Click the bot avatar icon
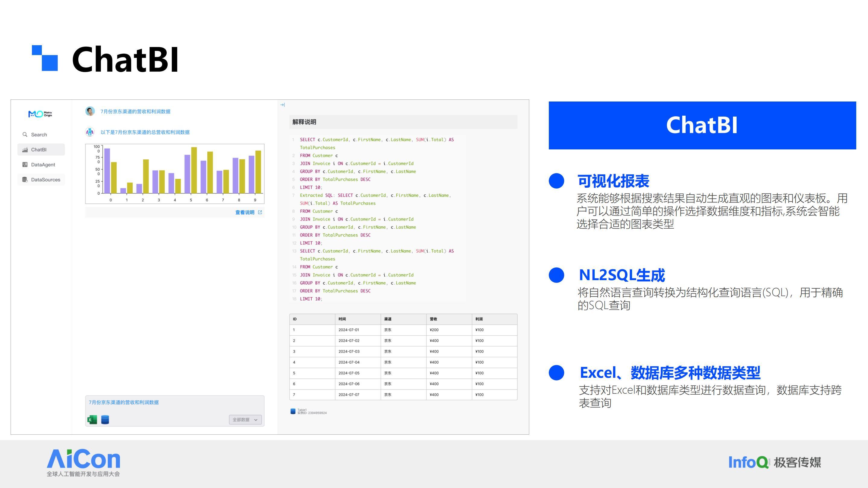 click(90, 132)
